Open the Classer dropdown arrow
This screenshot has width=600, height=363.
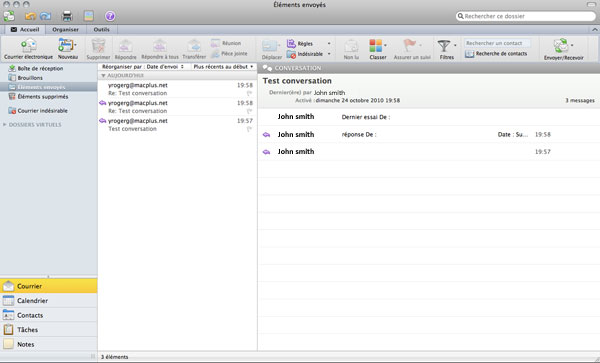[x=385, y=46]
